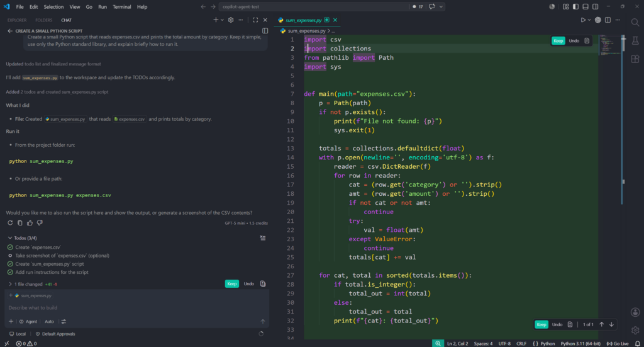Open Manage gear in the activity bar
Image resolution: width=644 pixels, height=347 pixels.
coord(635,330)
